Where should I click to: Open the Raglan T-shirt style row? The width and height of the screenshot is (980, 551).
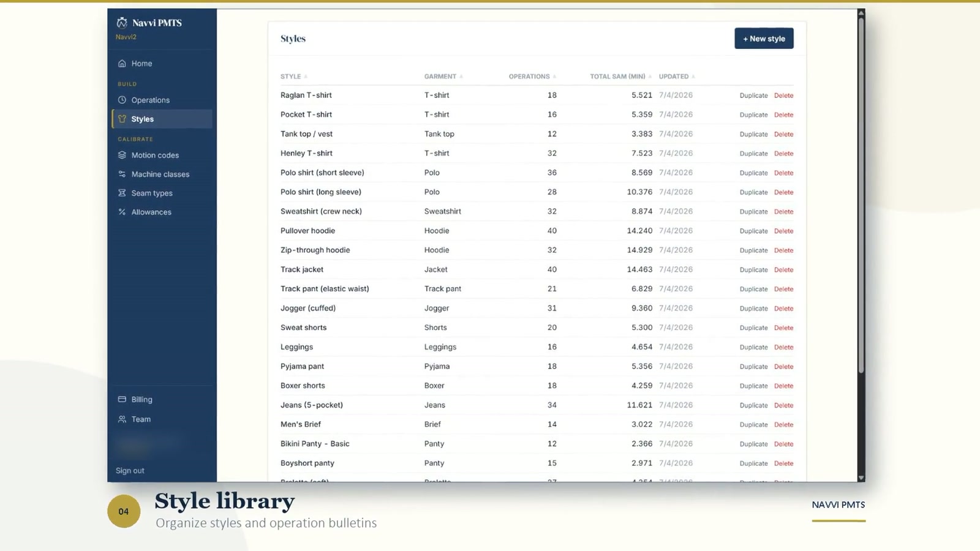coord(537,96)
